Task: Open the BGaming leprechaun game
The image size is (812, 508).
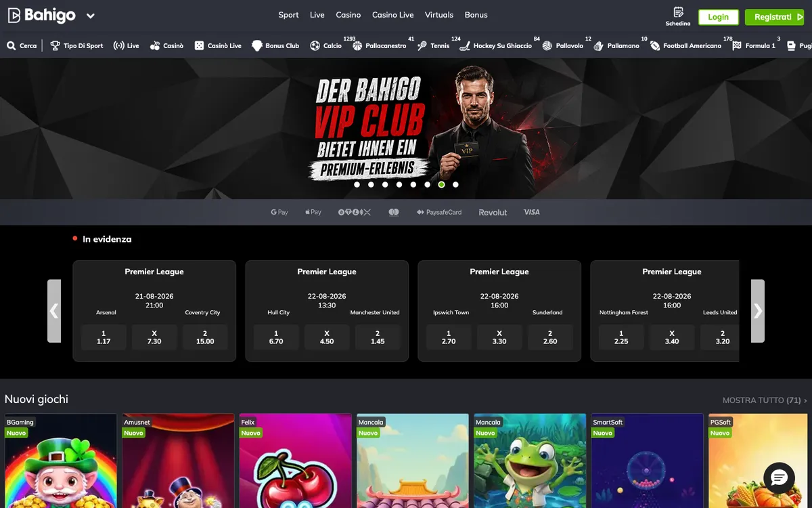Action: 61,461
